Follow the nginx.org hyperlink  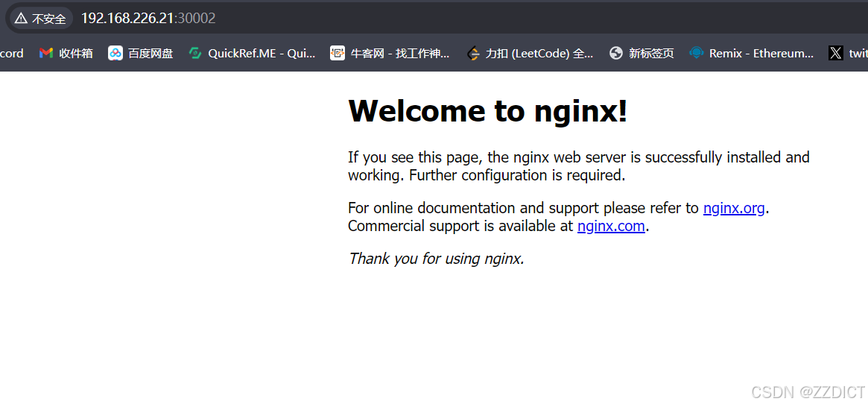734,208
